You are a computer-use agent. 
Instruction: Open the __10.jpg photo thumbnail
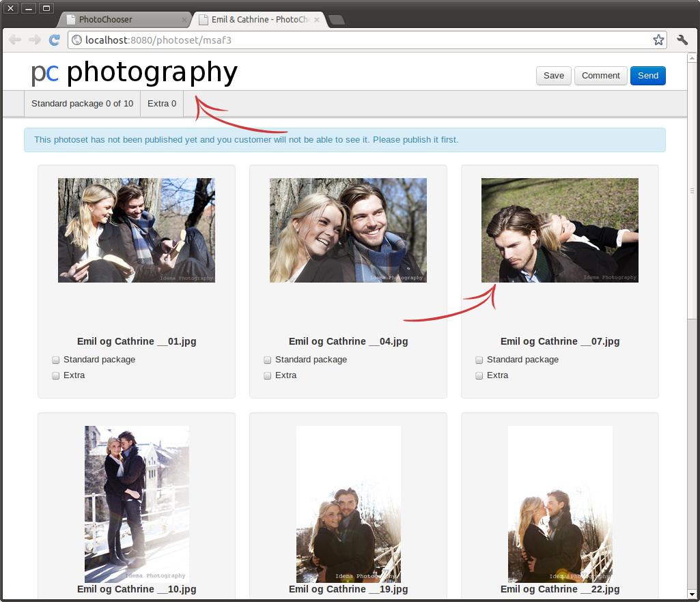[137, 504]
